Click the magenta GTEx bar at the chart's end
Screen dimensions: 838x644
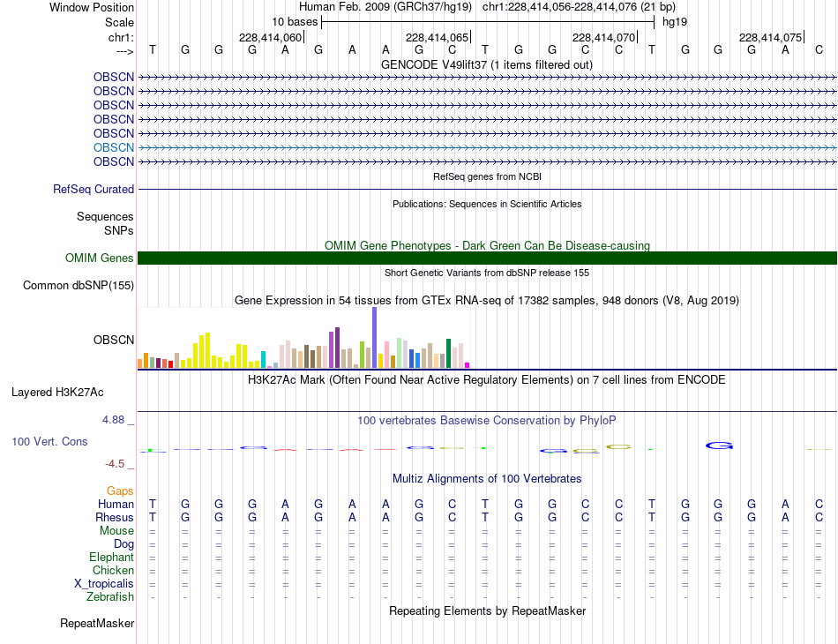coord(468,365)
